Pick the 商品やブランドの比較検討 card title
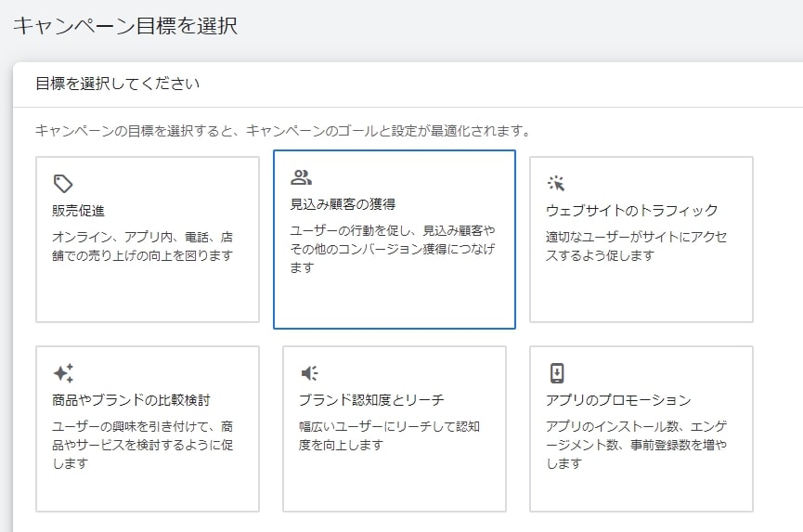This screenshot has height=532, width=803. click(x=131, y=400)
